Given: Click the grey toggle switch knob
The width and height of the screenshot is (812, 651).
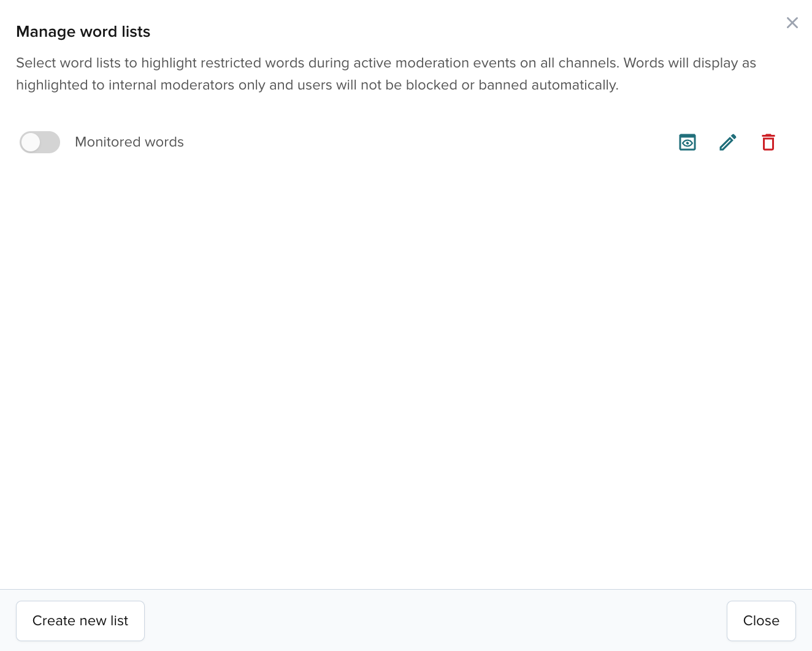Looking at the screenshot, I should pos(31,142).
